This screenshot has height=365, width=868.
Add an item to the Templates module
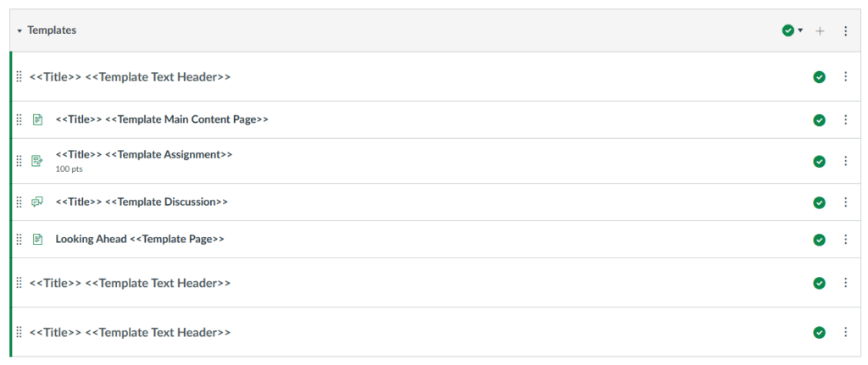point(820,30)
